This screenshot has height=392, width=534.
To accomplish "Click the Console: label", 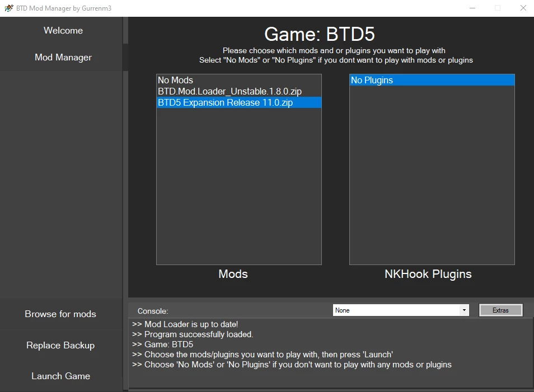I will (153, 311).
